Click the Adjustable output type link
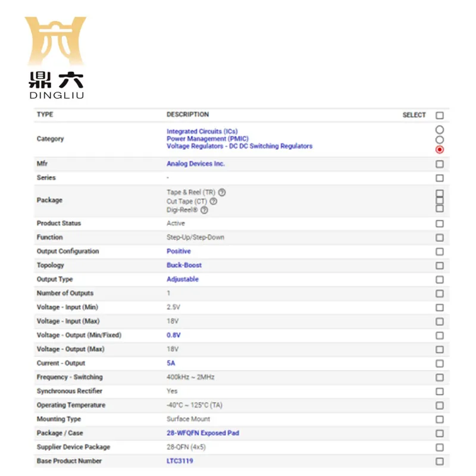 [x=183, y=279]
